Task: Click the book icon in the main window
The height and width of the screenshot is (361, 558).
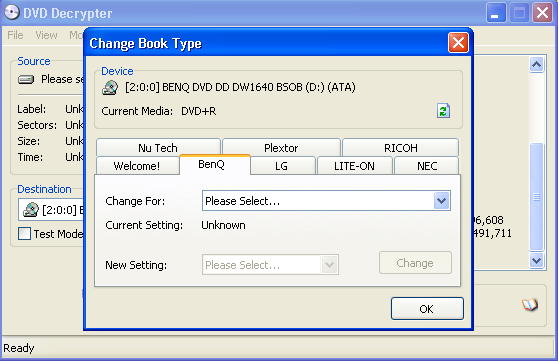Action: [x=530, y=305]
